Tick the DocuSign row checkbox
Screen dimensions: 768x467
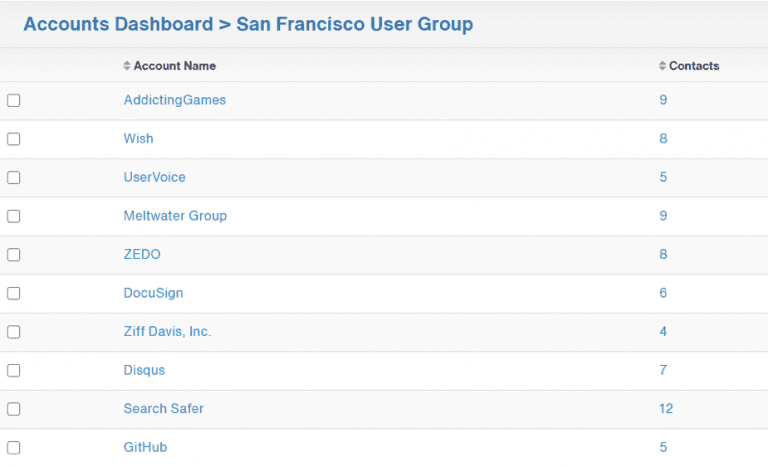tap(14, 294)
